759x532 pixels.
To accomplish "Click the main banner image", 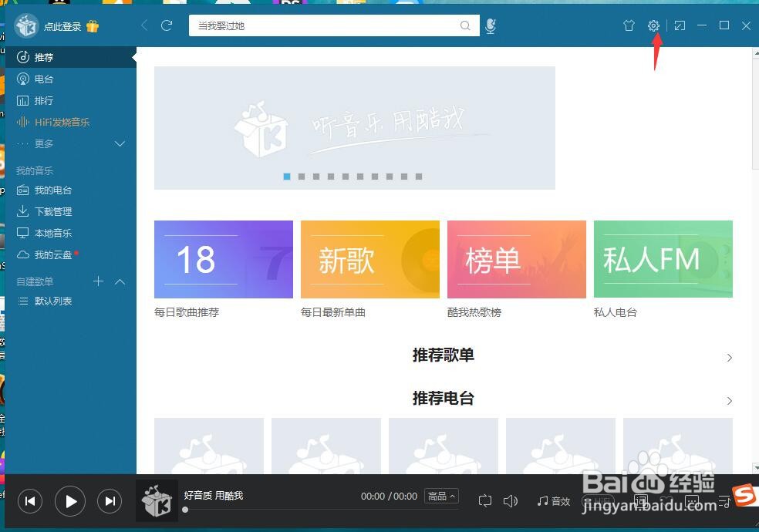I will pyautogui.click(x=355, y=128).
